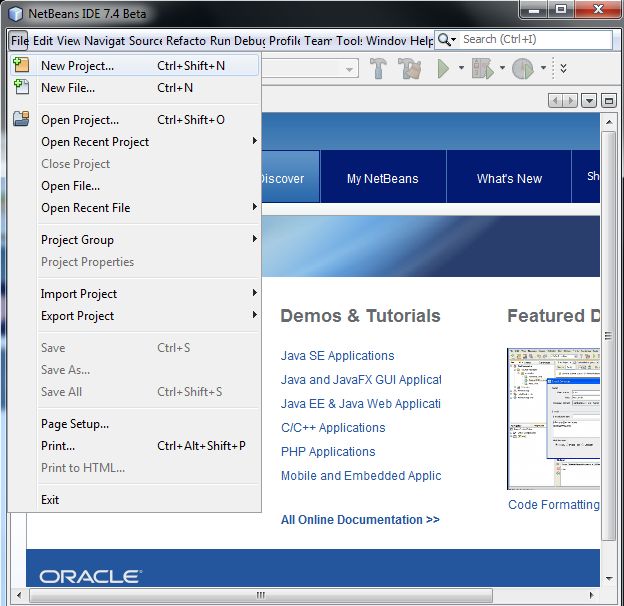
Task: Click the vertical scrollbar down arrow
Action: (609, 579)
